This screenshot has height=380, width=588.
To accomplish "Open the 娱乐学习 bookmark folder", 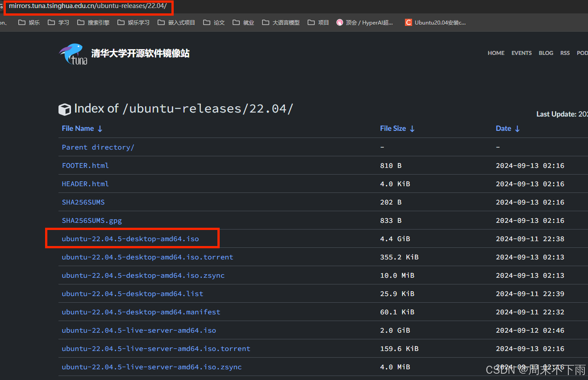I will tap(133, 22).
